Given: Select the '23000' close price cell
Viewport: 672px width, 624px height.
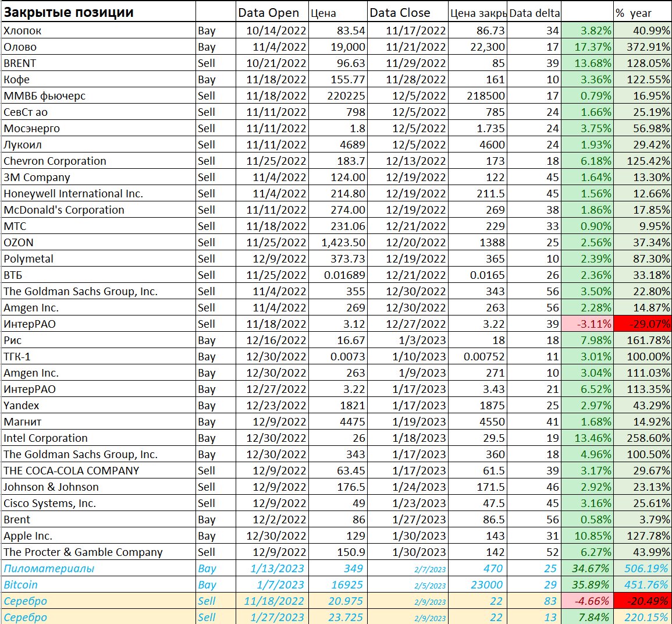Looking at the screenshot, I should [478, 584].
